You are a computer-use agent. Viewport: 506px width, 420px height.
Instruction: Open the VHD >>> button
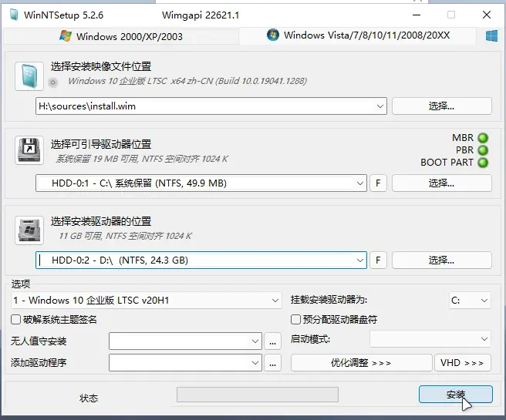pos(463,363)
